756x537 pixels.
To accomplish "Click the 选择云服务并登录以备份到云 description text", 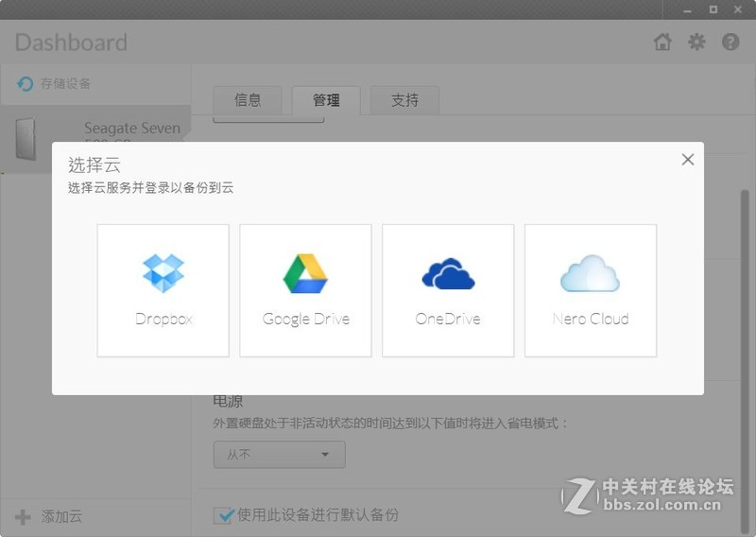I will click(x=150, y=188).
